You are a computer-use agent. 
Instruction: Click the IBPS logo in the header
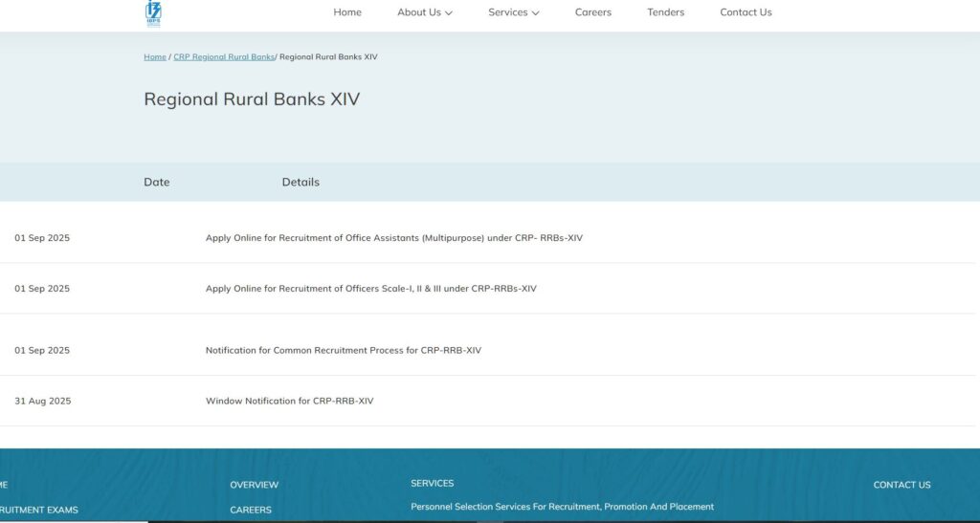pyautogui.click(x=153, y=11)
